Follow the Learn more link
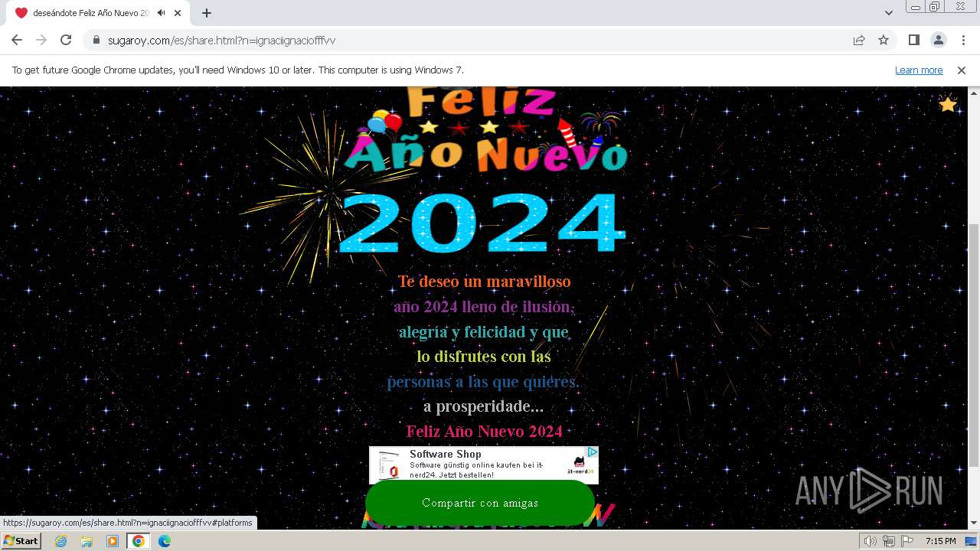Viewport: 980px width, 551px height. pos(919,70)
